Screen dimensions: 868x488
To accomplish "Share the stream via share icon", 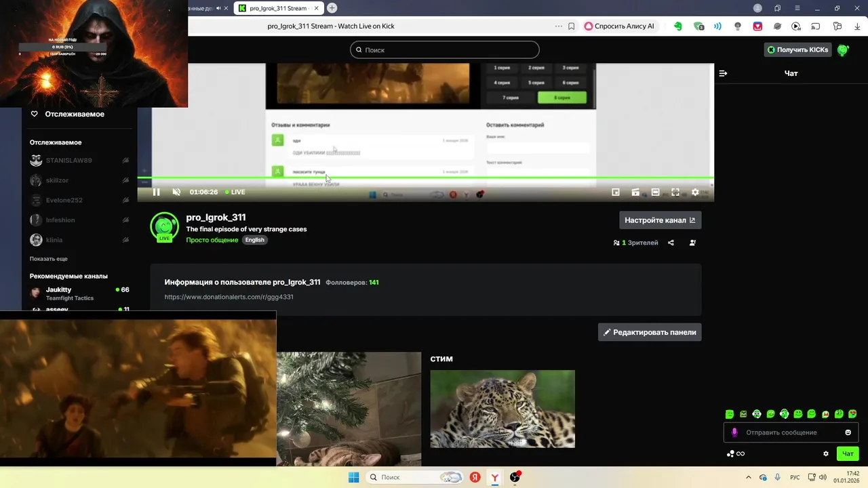I will (x=671, y=243).
